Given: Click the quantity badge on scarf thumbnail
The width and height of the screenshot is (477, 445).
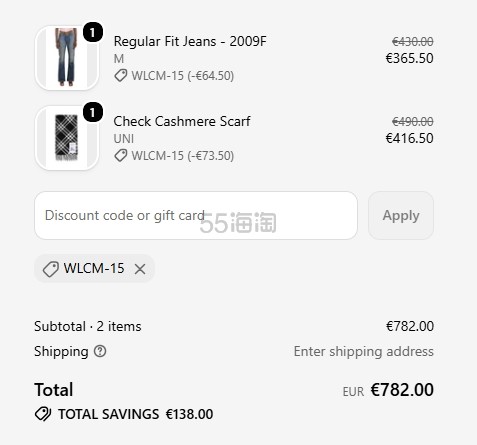Looking at the screenshot, I should click(x=93, y=112).
